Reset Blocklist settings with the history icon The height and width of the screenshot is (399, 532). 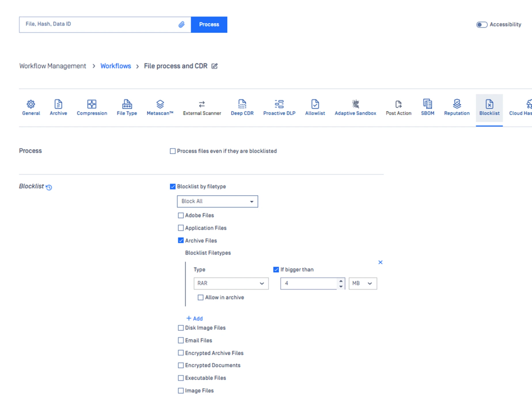click(x=49, y=187)
